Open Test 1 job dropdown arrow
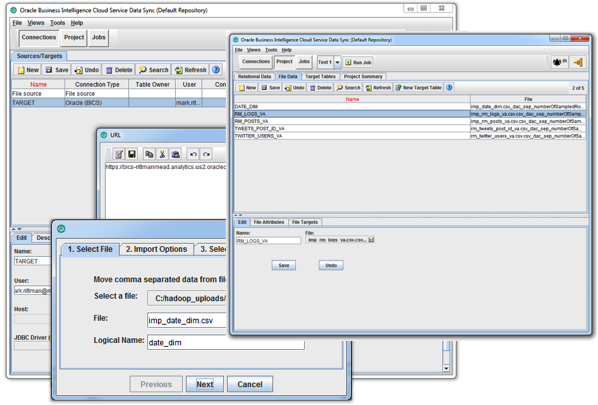This screenshot has height=405, width=598. [338, 62]
